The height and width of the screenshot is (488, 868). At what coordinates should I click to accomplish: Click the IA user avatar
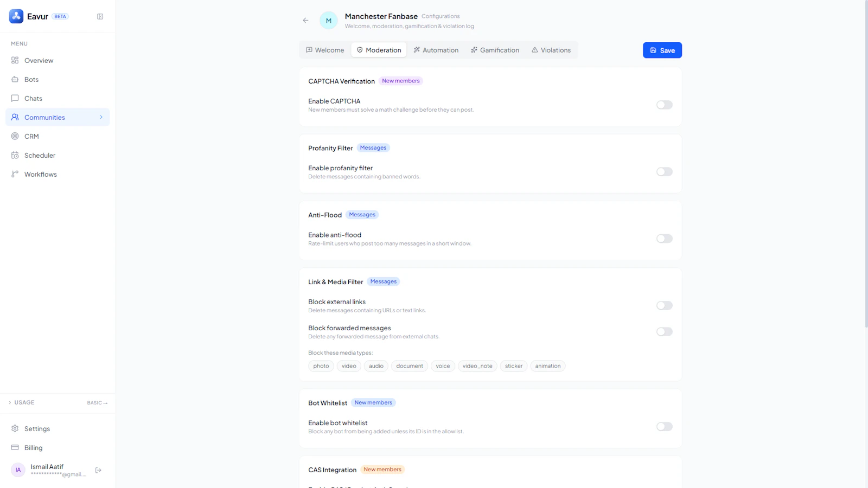click(x=18, y=470)
